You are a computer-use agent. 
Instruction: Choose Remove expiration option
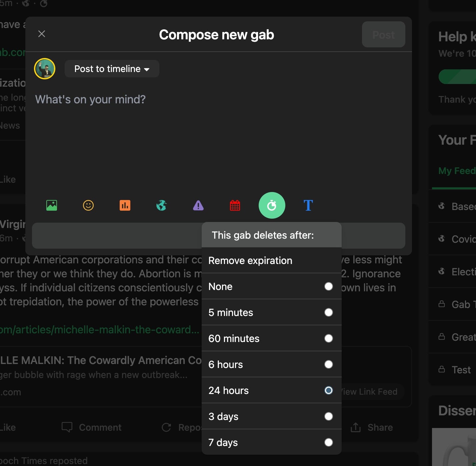272,261
